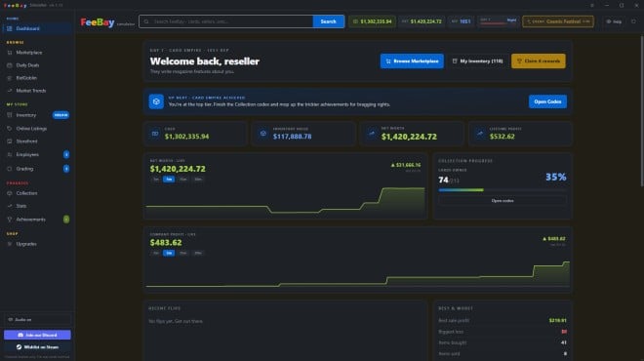Click the Join our Discord button
Image resolution: width=644 pixels, height=361 pixels.
coord(37,335)
